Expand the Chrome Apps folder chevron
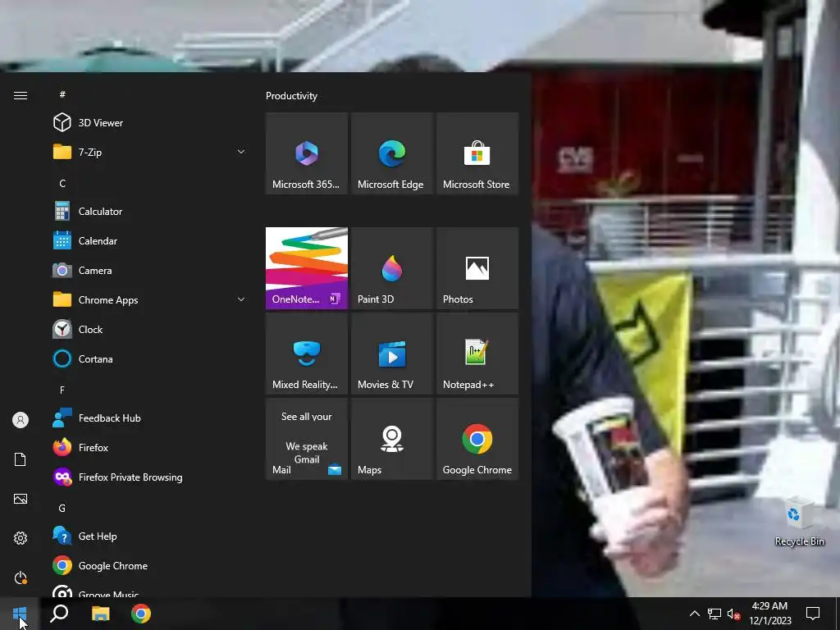 tap(241, 299)
